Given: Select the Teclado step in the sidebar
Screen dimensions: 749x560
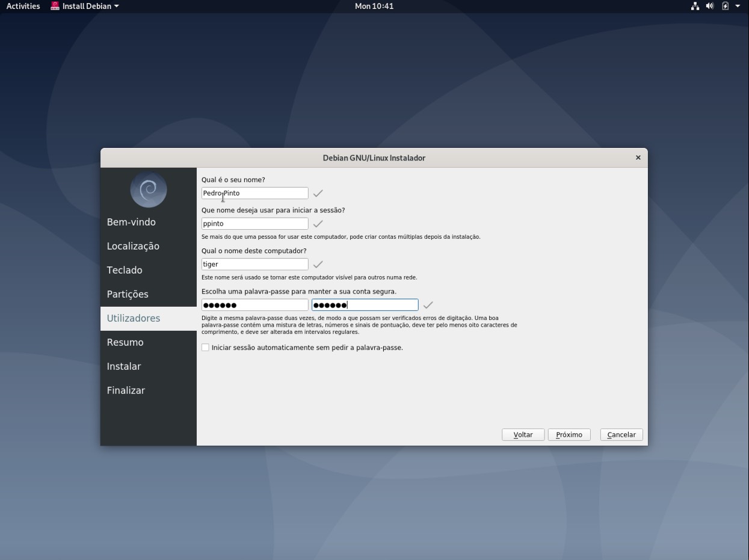Looking at the screenshot, I should pos(124,270).
